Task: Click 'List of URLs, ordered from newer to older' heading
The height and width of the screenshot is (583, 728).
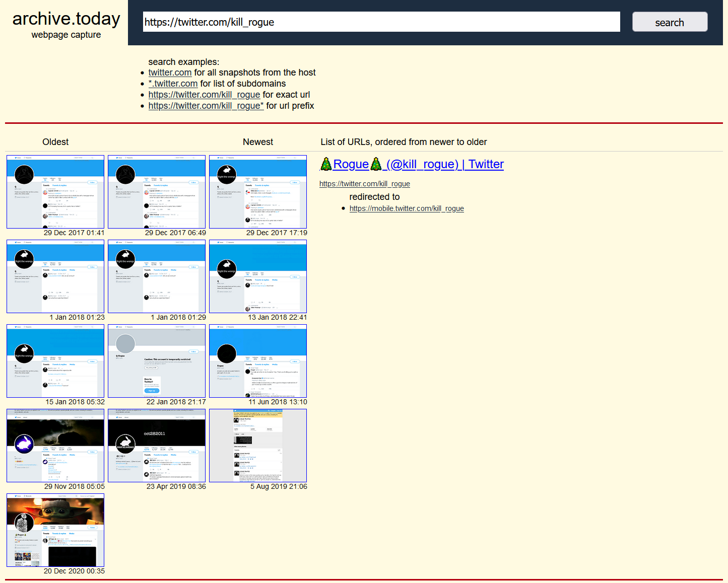Action: 404,142
